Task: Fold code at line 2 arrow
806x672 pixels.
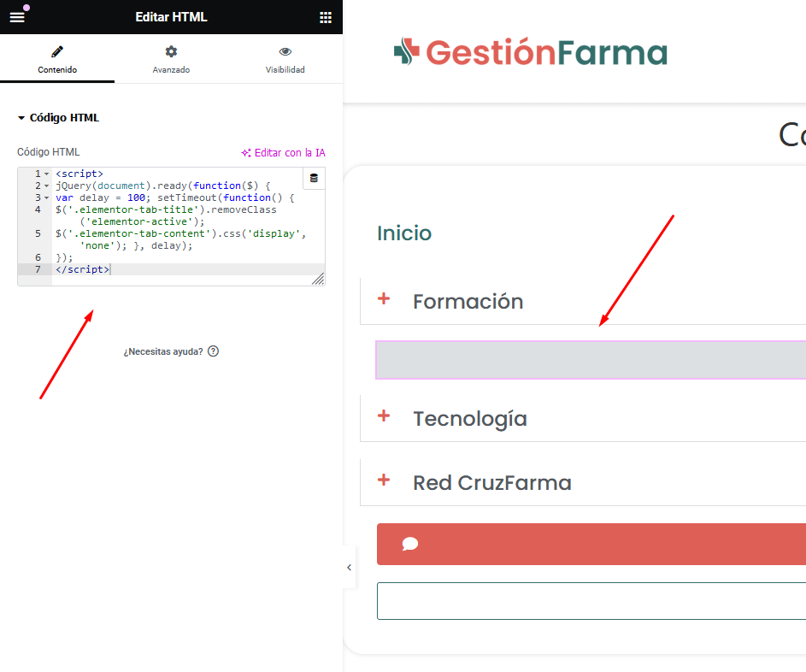Action: pos(47,186)
